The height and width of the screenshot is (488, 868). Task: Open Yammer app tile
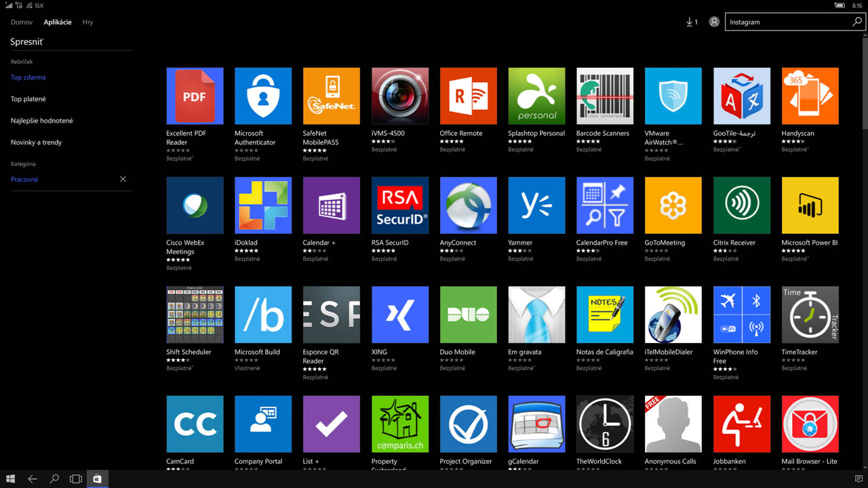(x=536, y=205)
